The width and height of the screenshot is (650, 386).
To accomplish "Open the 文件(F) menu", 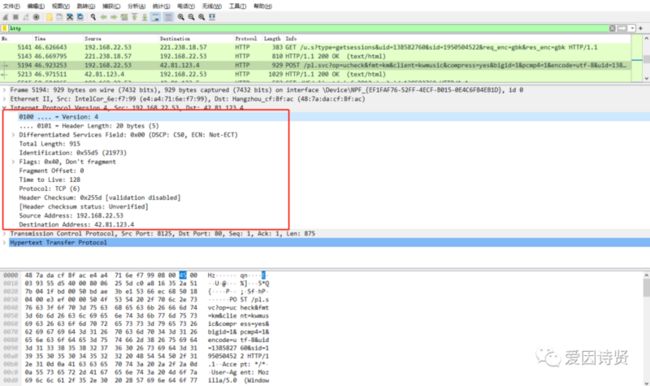I will tap(11, 6).
